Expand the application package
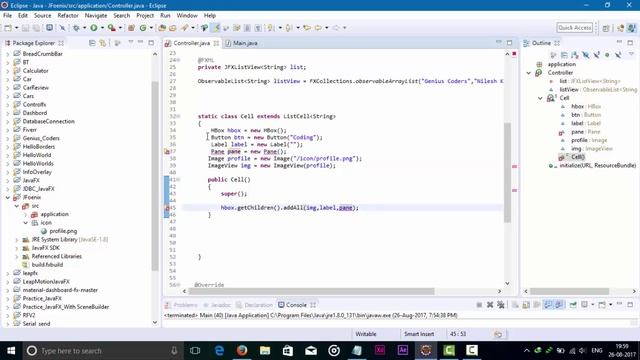Screen dimensions: 640x360 coord(25,214)
